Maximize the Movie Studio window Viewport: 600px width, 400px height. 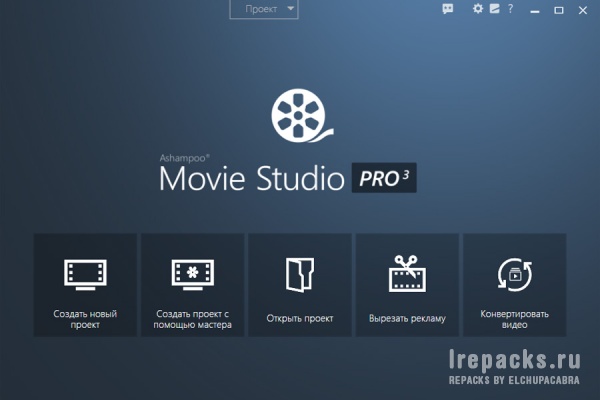click(559, 10)
